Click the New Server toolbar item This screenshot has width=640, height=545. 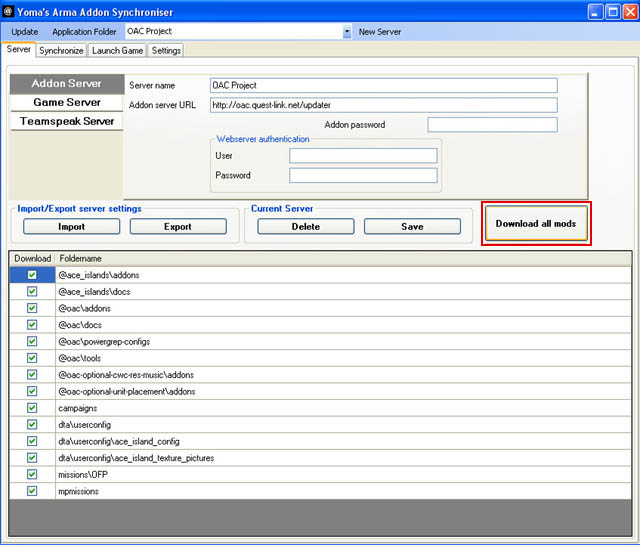(x=381, y=32)
